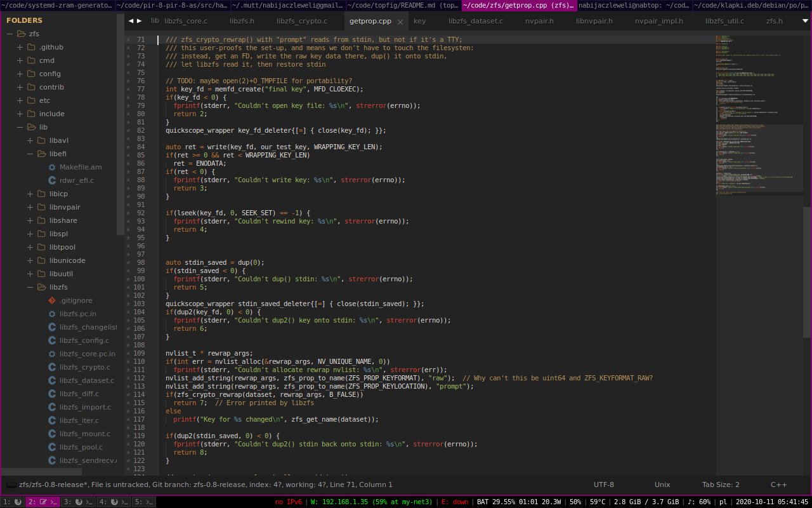Click the panel switcher icon in status bar
812x508 pixels.
click(11, 485)
